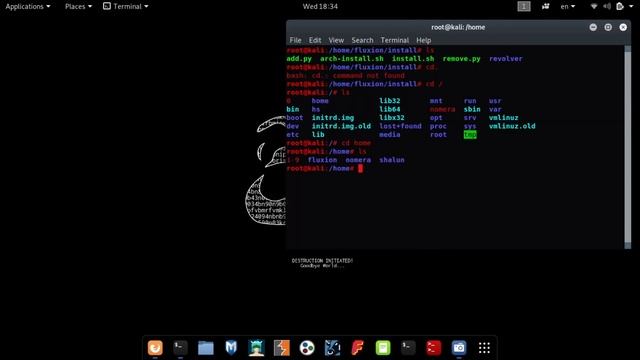This screenshot has width=640, height=360.
Task: Launch the blue camera Screenshot dock icon
Action: click(459, 348)
